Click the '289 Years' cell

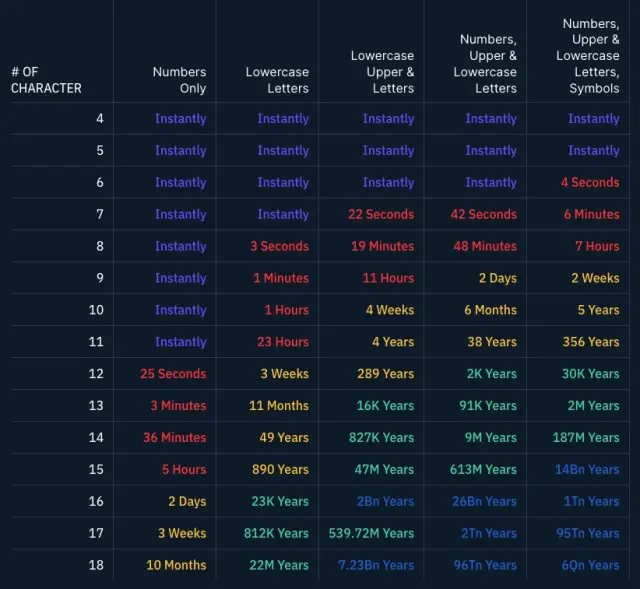(x=385, y=374)
